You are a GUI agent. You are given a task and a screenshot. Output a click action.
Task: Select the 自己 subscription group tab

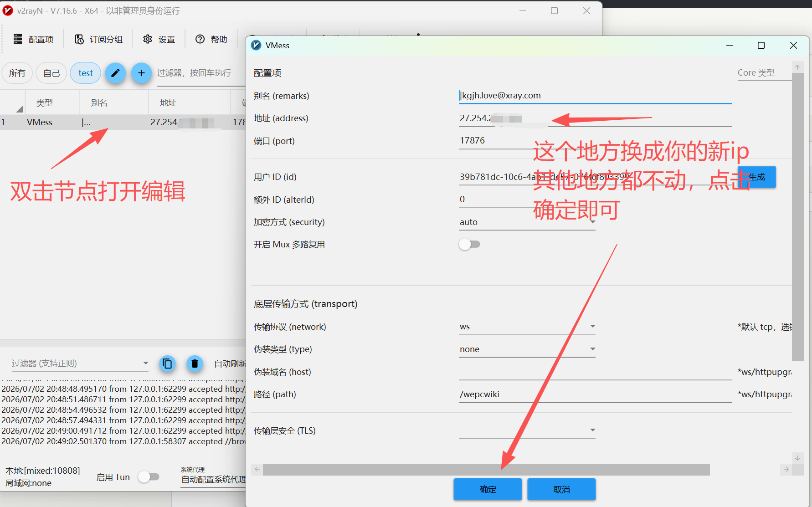pyautogui.click(x=51, y=73)
